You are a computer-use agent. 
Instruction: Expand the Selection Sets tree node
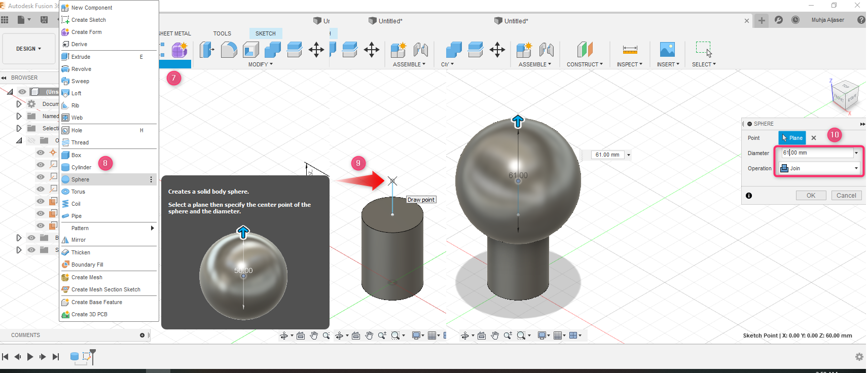point(19,128)
